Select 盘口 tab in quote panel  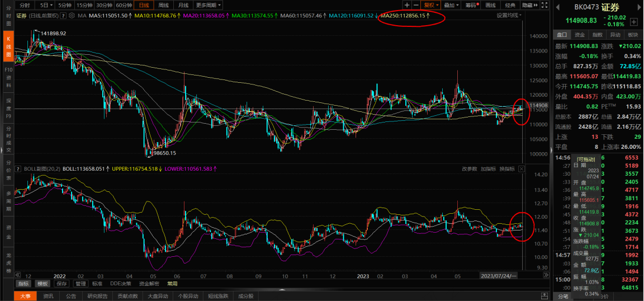[x=562, y=35]
